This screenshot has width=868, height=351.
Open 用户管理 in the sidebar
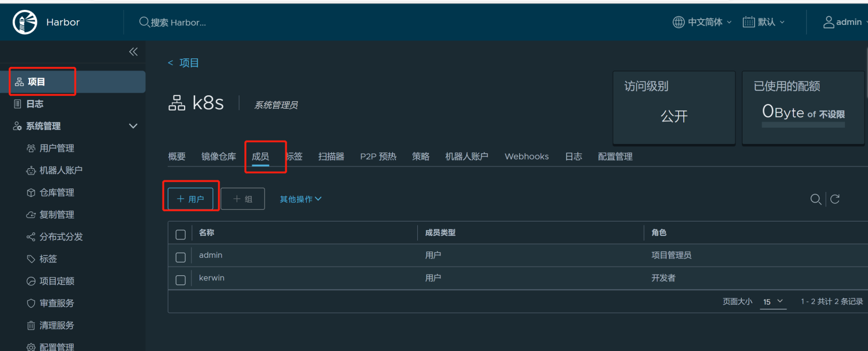pyautogui.click(x=57, y=149)
